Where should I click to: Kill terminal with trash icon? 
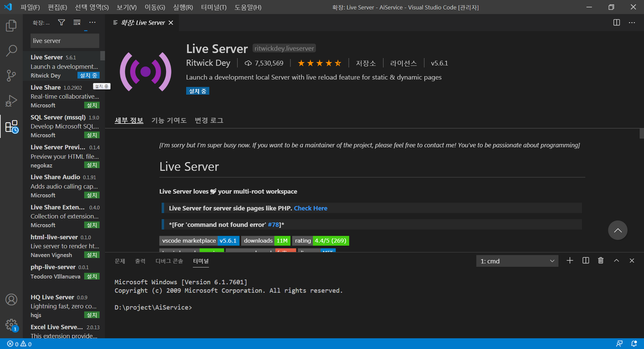click(x=601, y=260)
